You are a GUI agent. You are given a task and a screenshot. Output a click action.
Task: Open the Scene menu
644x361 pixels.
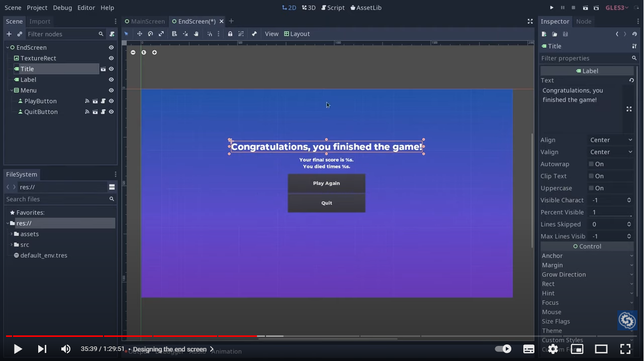pos(13,8)
